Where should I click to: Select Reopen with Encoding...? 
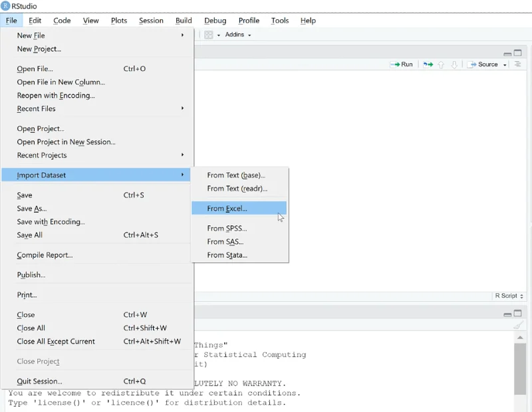click(x=96, y=95)
